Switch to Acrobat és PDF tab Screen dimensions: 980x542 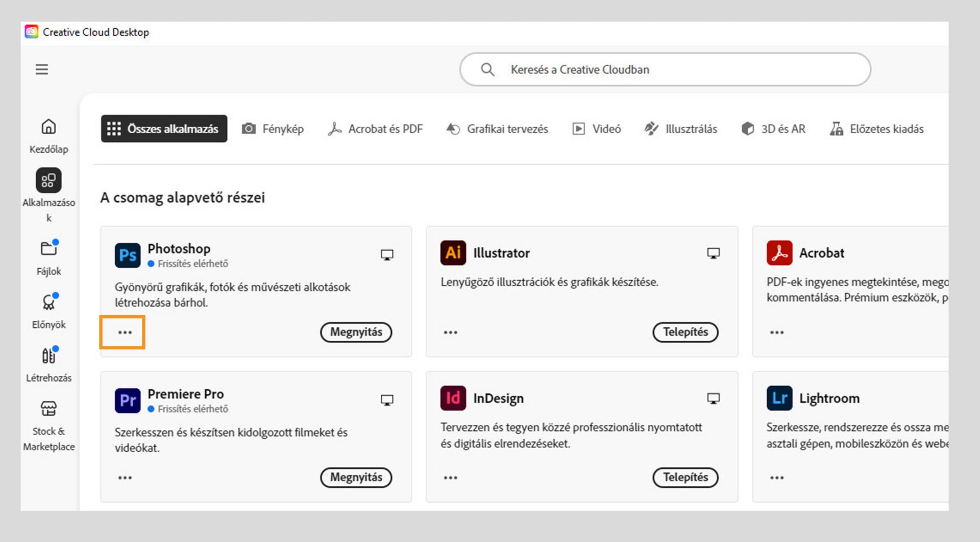tap(376, 129)
